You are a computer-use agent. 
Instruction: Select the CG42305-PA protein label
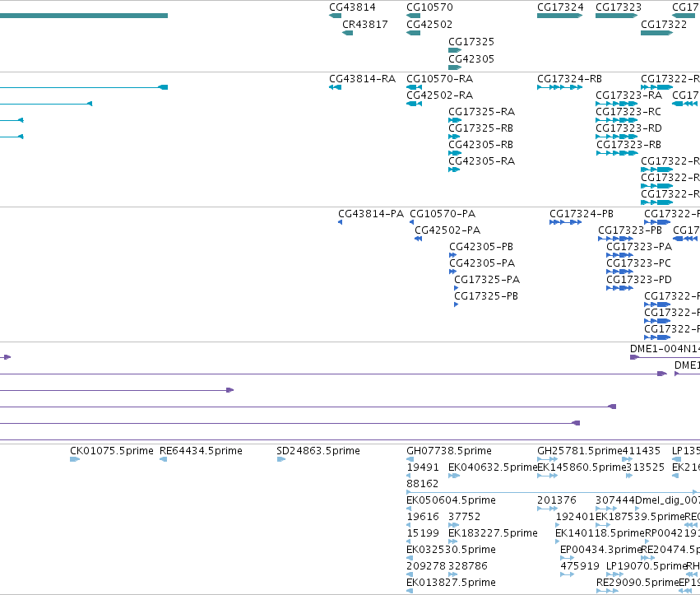[x=482, y=263]
